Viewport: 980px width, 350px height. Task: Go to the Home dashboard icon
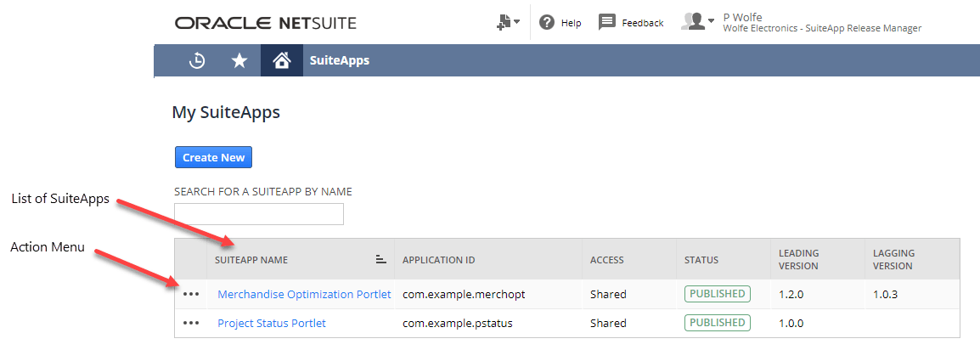[x=282, y=60]
